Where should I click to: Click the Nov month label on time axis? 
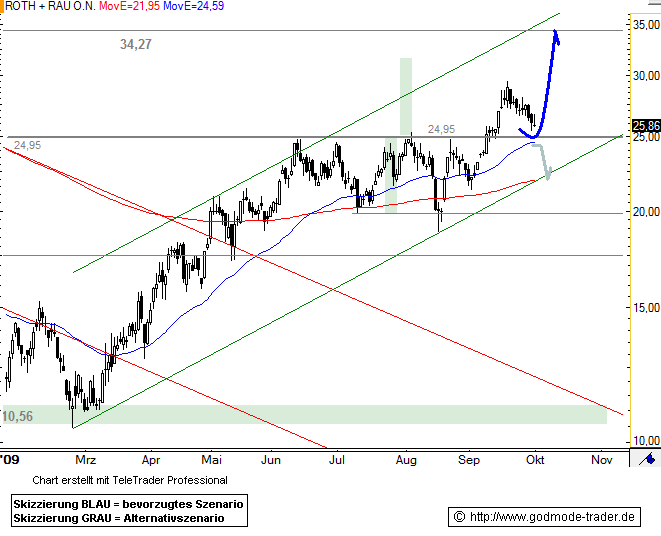click(602, 460)
